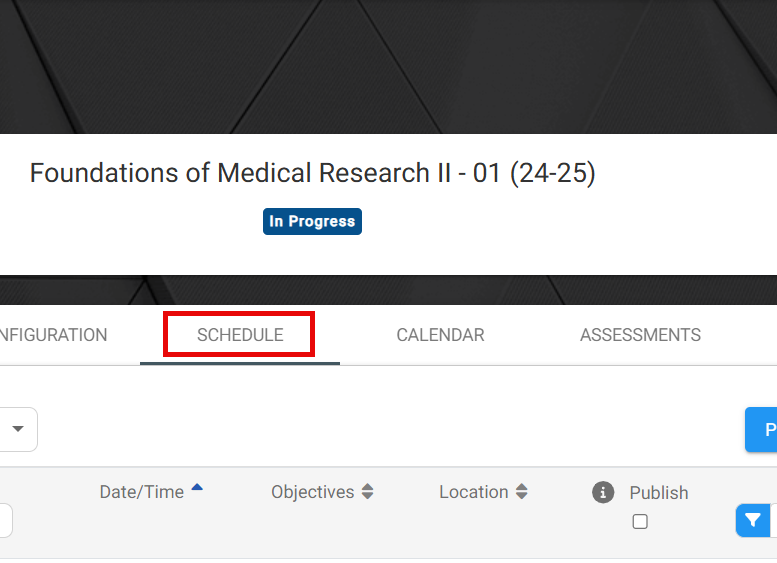Click the Objectives column header label

pos(313,492)
